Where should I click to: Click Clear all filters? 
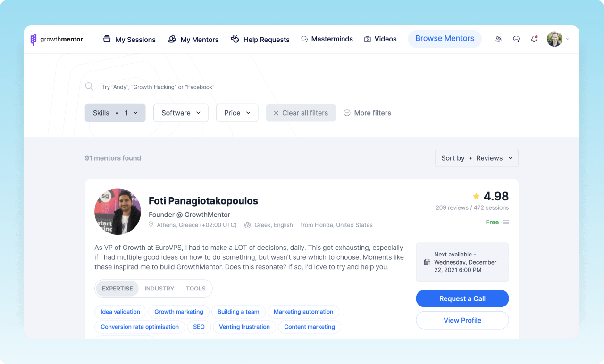(301, 113)
